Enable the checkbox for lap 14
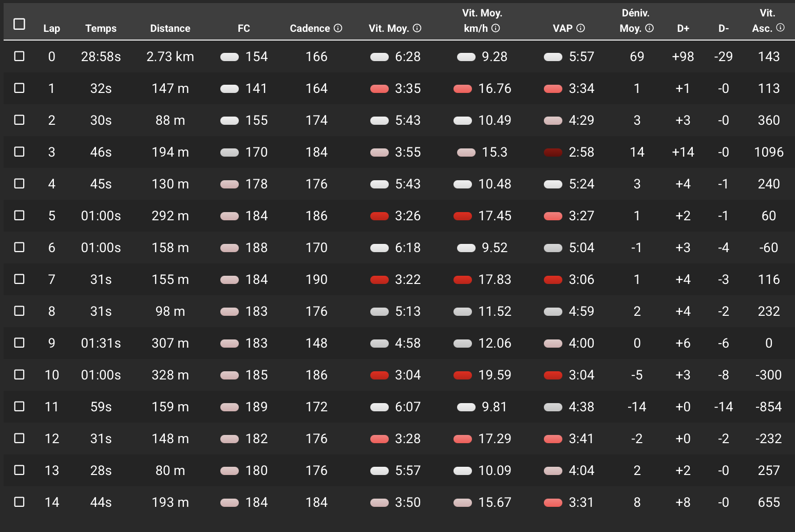This screenshot has height=532, width=795. (x=20, y=502)
